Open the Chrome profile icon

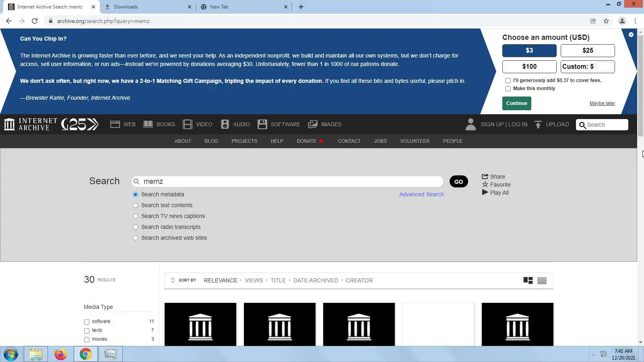pyautogui.click(x=622, y=21)
